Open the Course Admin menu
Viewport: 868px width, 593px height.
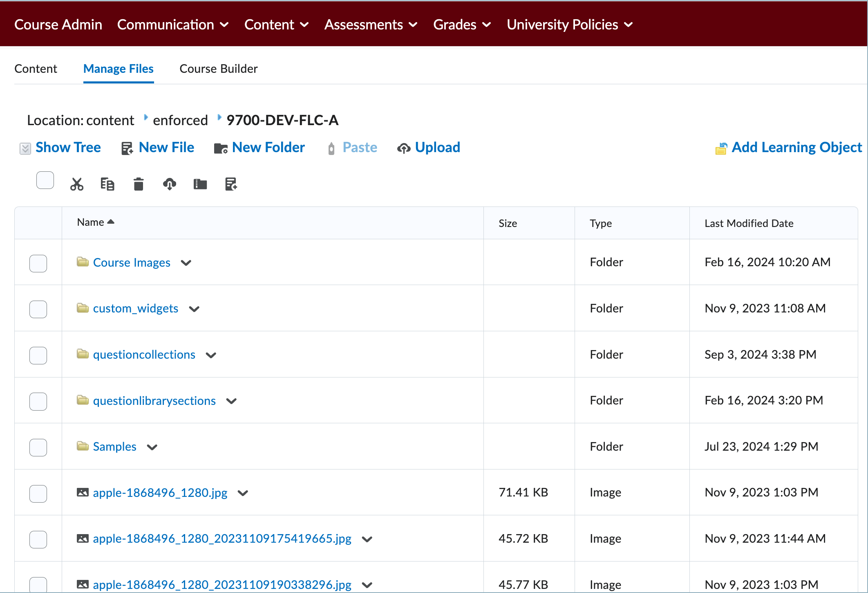(58, 25)
